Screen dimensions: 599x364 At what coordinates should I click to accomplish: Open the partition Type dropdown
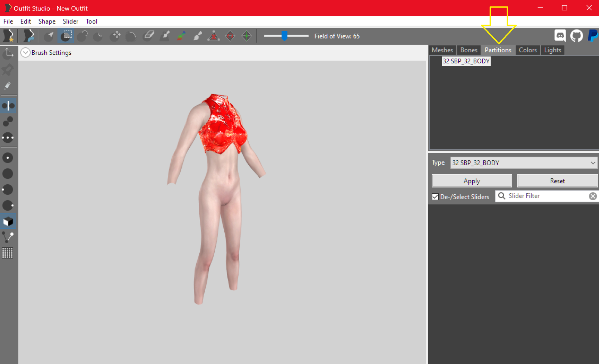click(524, 163)
